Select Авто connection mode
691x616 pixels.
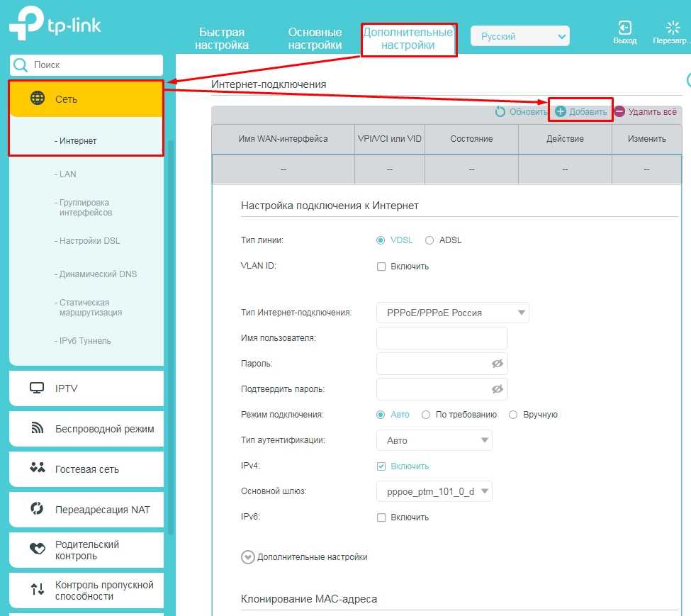point(381,415)
